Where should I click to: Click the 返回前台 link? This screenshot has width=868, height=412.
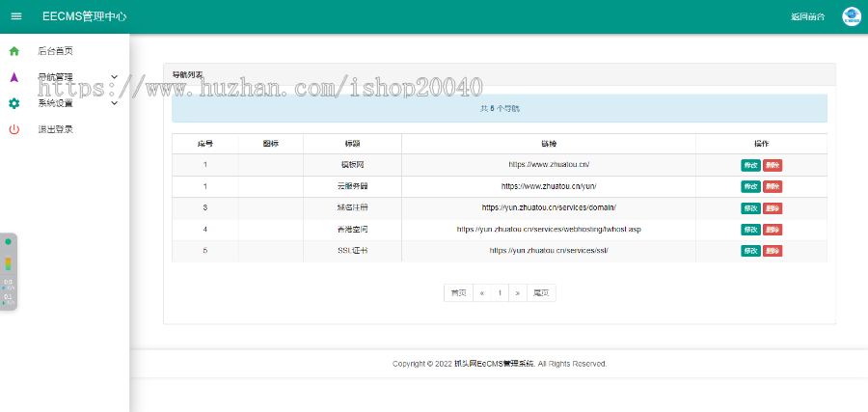[x=807, y=16]
